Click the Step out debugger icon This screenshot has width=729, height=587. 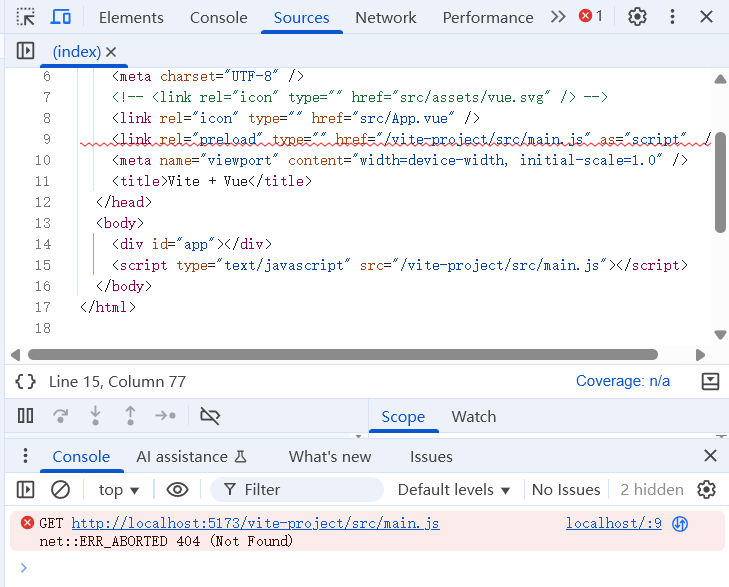click(131, 416)
